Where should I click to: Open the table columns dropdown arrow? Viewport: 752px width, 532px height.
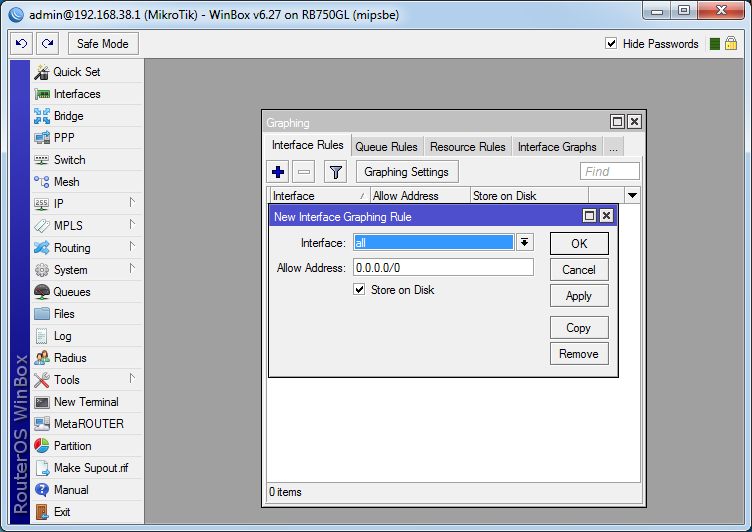(x=632, y=195)
